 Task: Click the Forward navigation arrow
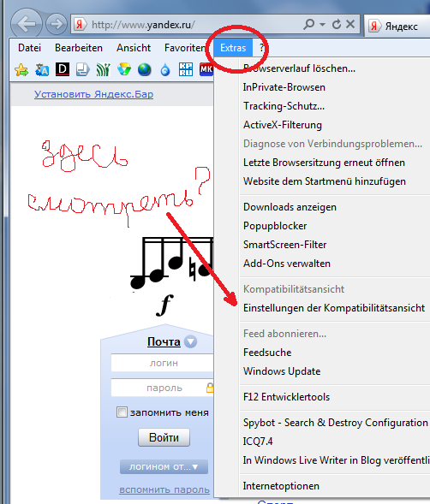(56, 24)
